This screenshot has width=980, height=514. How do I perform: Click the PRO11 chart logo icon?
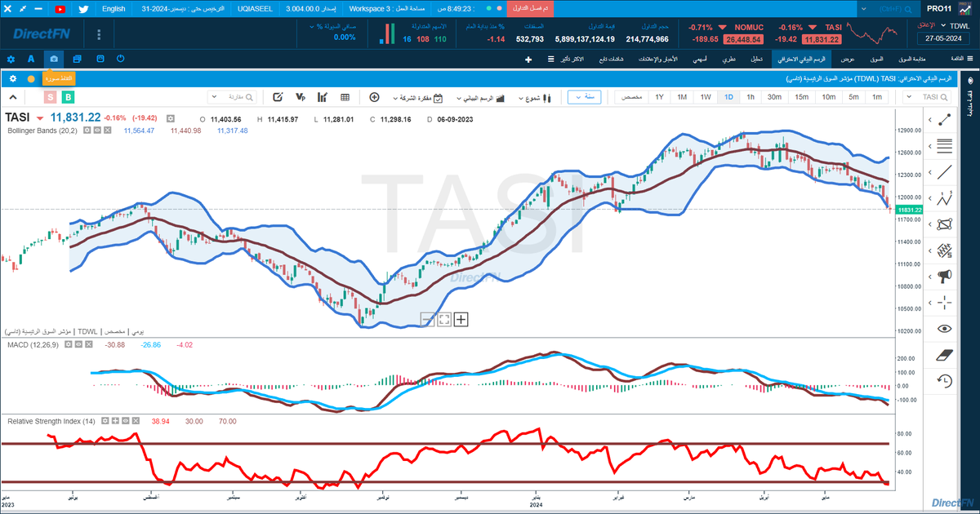point(966,8)
